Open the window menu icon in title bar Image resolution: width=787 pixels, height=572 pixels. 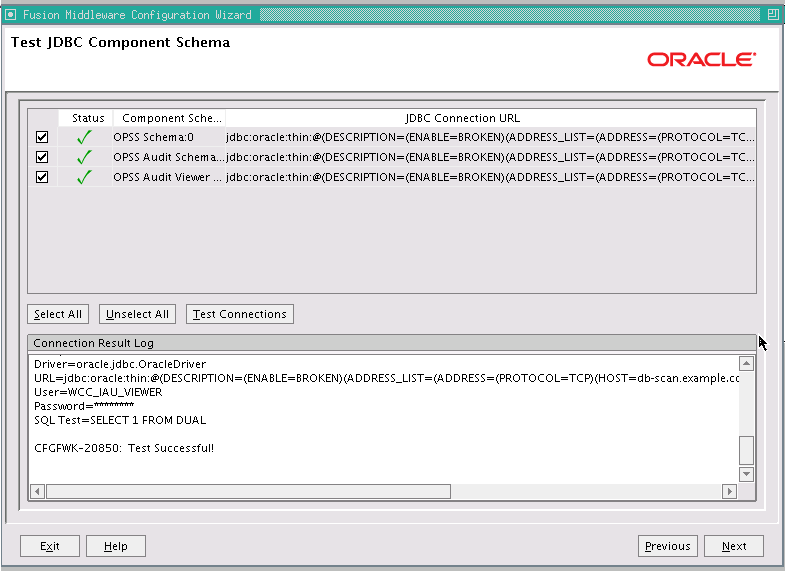point(10,15)
